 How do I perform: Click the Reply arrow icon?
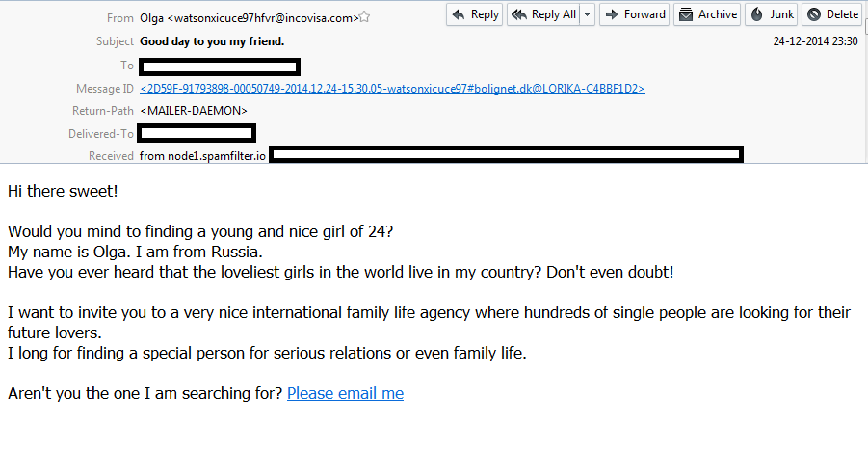(459, 14)
